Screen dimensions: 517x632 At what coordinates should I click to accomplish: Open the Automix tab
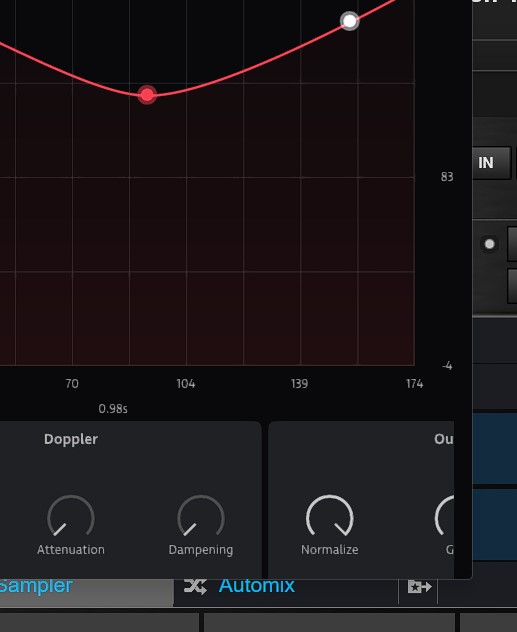click(257, 586)
